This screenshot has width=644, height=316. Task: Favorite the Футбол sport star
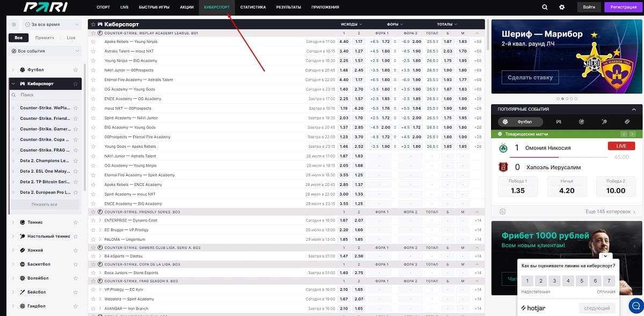pyautogui.click(x=76, y=70)
